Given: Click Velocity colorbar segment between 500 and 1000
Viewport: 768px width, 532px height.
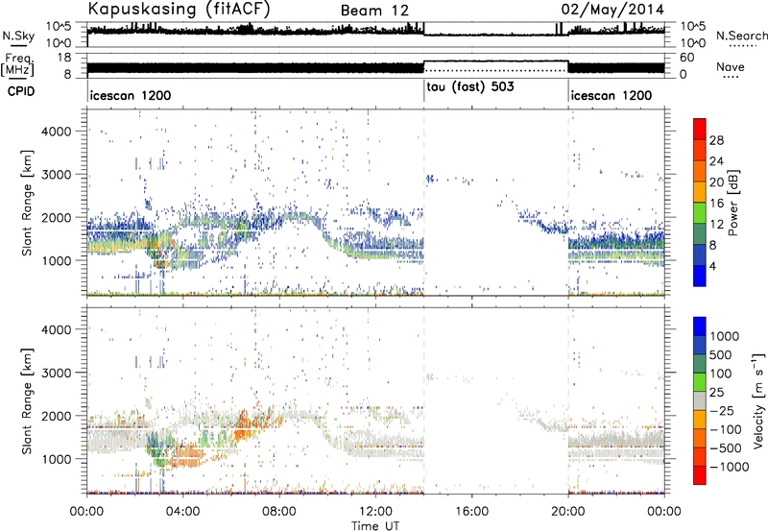Looking at the screenshot, I should 700,345.
